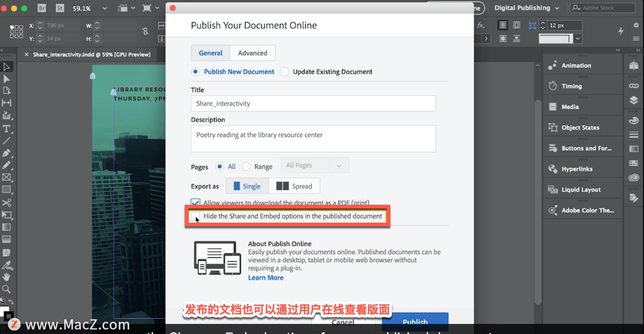Select the Hand tool
Image resolution: width=644 pixels, height=334 pixels.
[6, 277]
